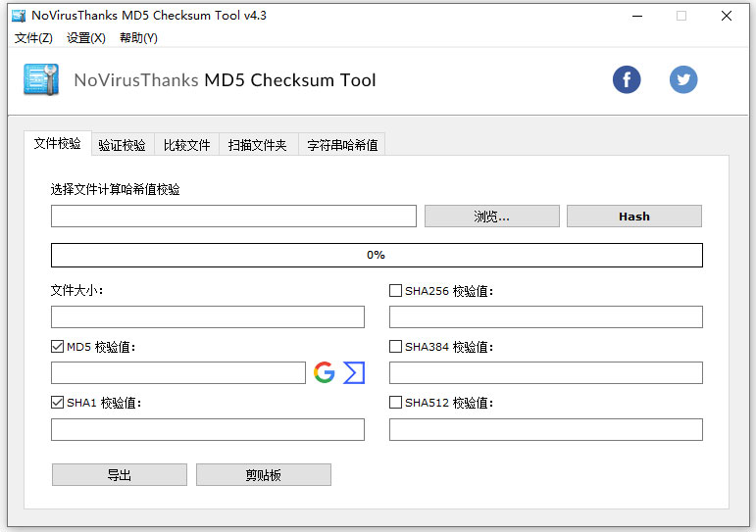Click the 导出 export button
The width and height of the screenshot is (756, 532).
point(119,475)
